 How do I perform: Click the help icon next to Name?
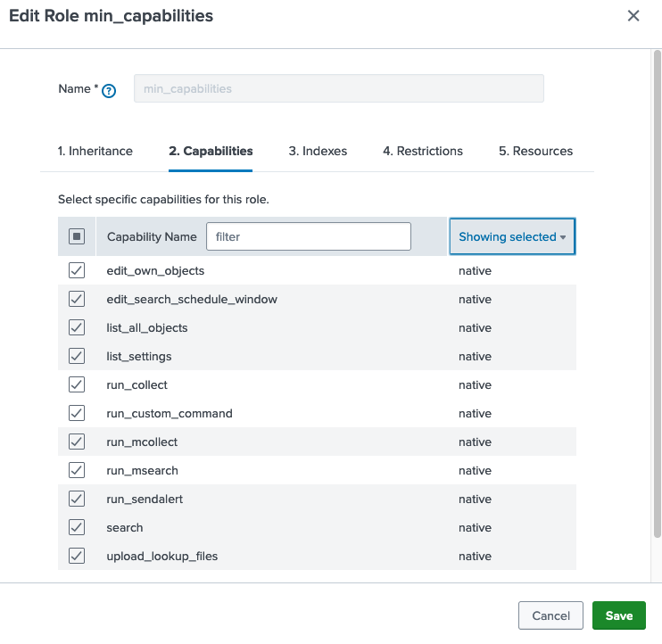coord(110,90)
